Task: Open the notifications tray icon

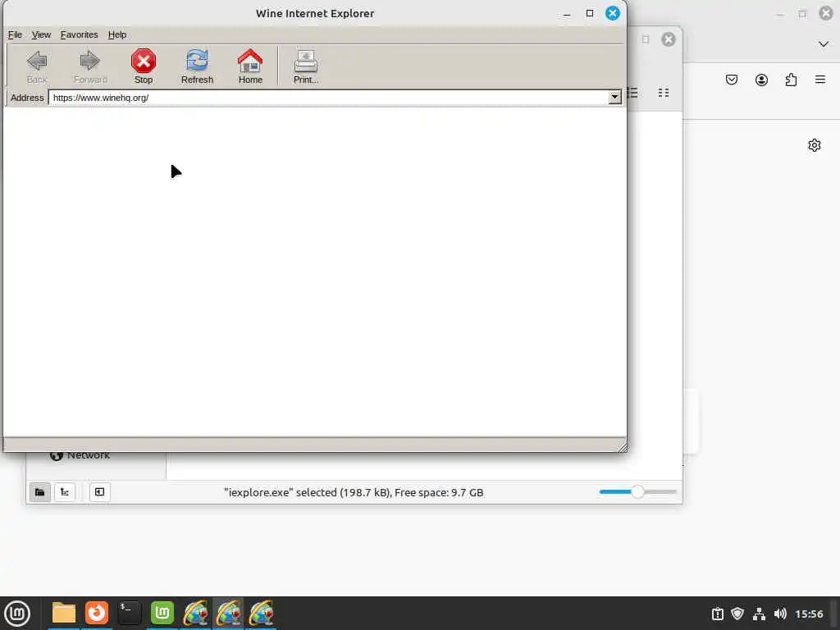Action: tap(717, 614)
